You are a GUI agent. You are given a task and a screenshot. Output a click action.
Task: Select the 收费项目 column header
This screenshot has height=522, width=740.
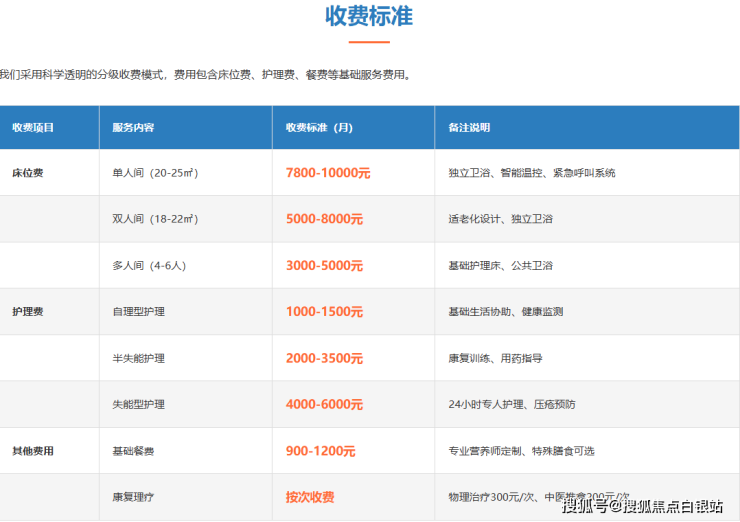tap(33, 128)
